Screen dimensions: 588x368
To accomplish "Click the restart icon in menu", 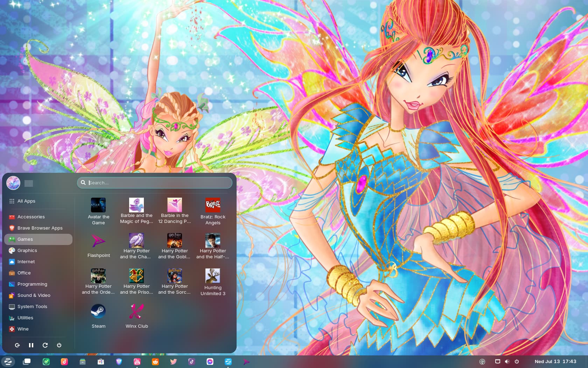I will pyautogui.click(x=45, y=345).
